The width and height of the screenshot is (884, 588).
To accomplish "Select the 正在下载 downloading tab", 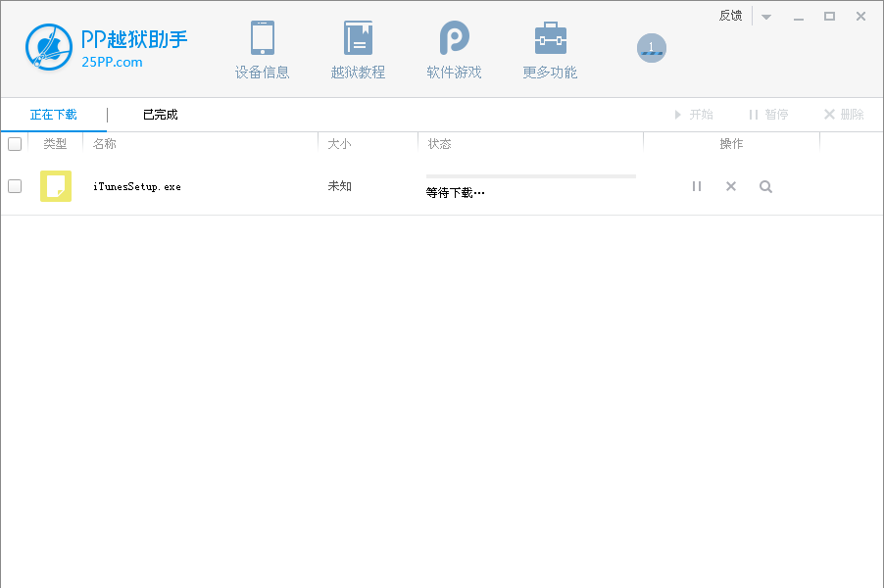I will (x=56, y=114).
